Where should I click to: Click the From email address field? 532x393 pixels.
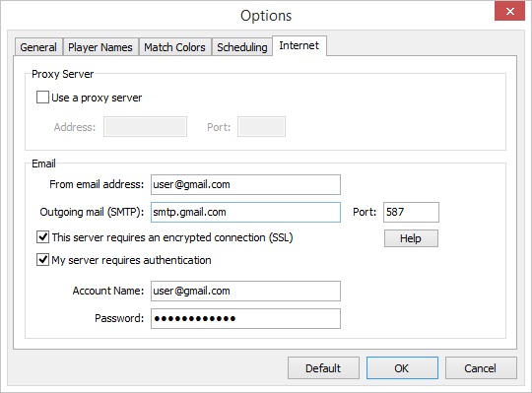pos(245,184)
